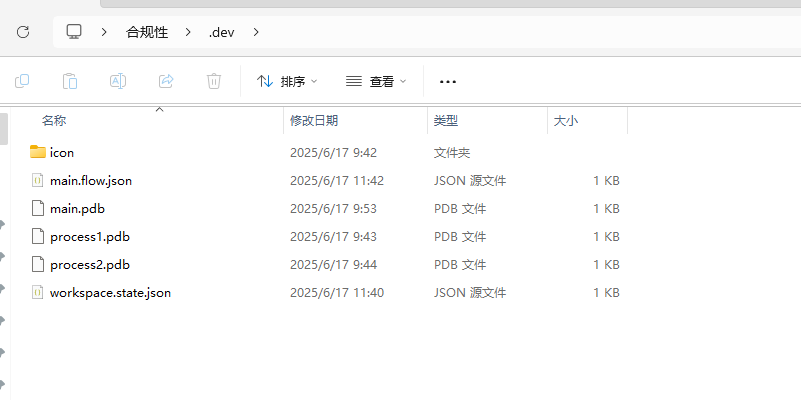
Task: Click the refresh icon
Action: [x=23, y=32]
